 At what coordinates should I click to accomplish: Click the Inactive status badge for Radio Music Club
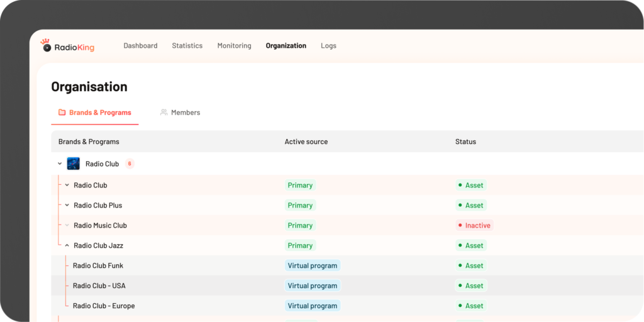(474, 225)
